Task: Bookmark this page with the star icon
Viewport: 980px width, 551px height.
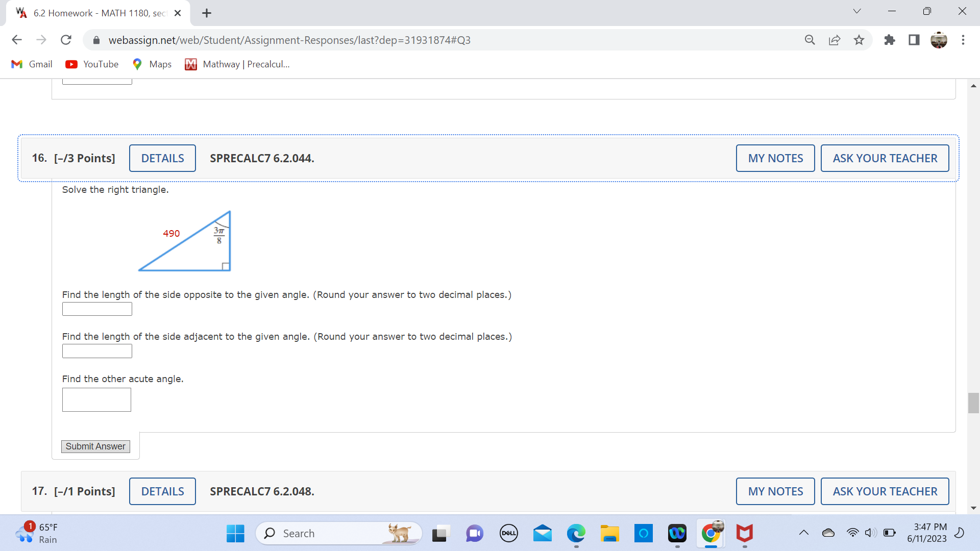Action: coord(859,40)
